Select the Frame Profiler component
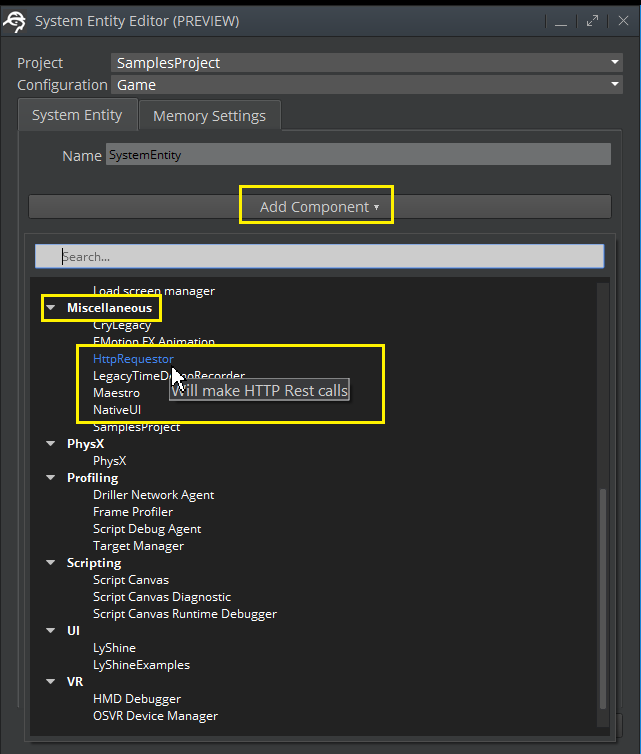Image resolution: width=641 pixels, height=754 pixels. click(133, 512)
